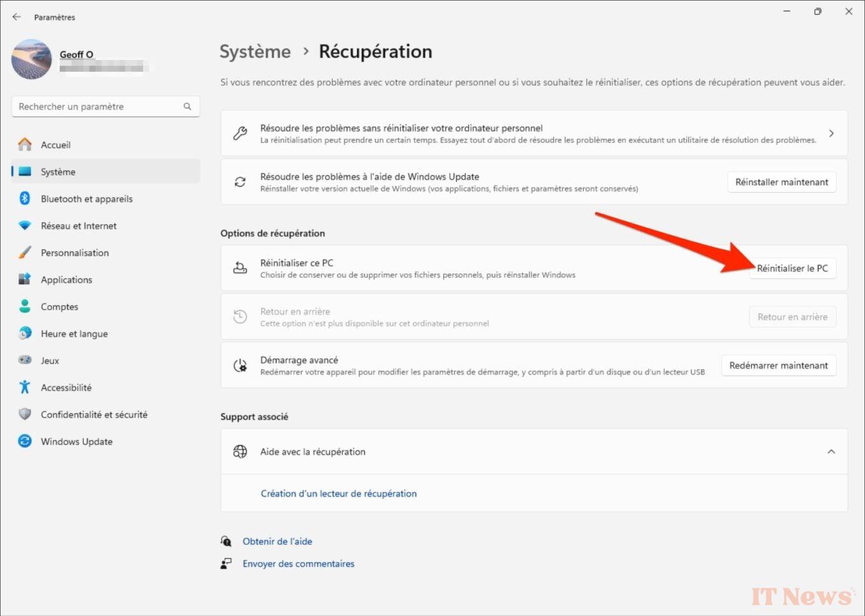Select the Bluetooth et appareils icon

(x=24, y=198)
